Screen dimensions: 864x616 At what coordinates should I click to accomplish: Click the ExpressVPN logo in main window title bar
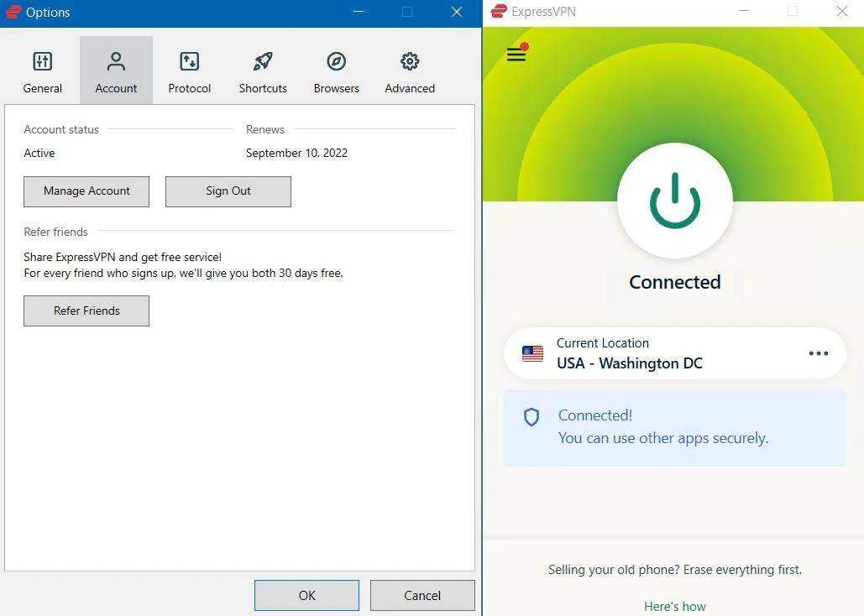[499, 11]
